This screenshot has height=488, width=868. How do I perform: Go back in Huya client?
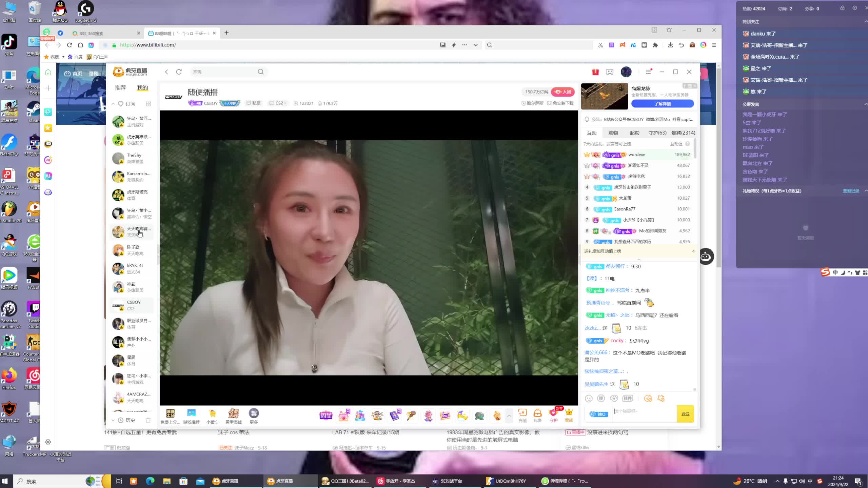click(x=166, y=72)
